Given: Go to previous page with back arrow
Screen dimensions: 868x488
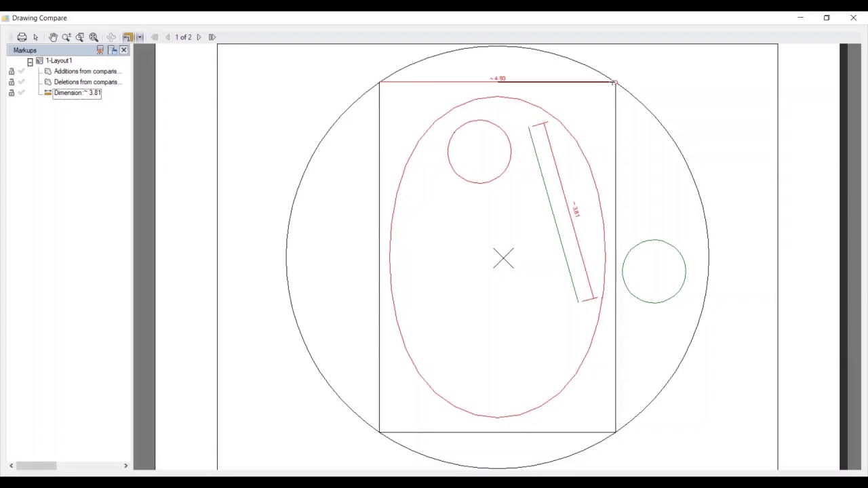Looking at the screenshot, I should point(167,37).
